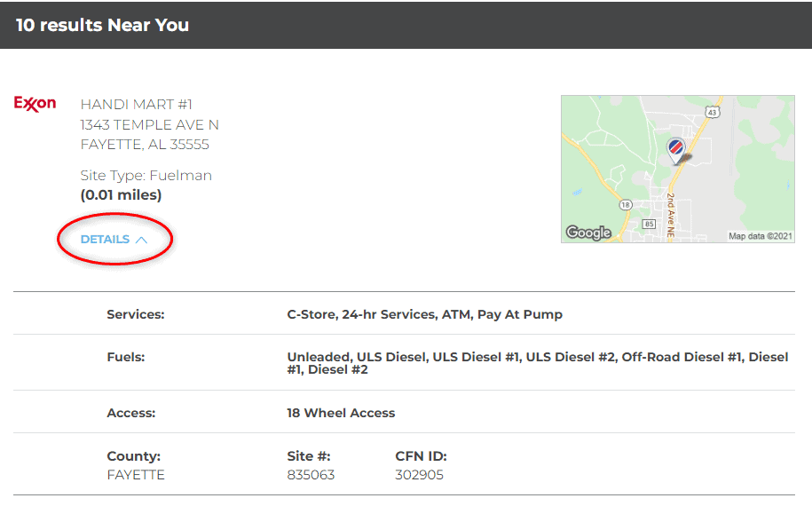Click the Highway 18 shield on map
Image resolution: width=812 pixels, height=514 pixels.
[x=626, y=205]
